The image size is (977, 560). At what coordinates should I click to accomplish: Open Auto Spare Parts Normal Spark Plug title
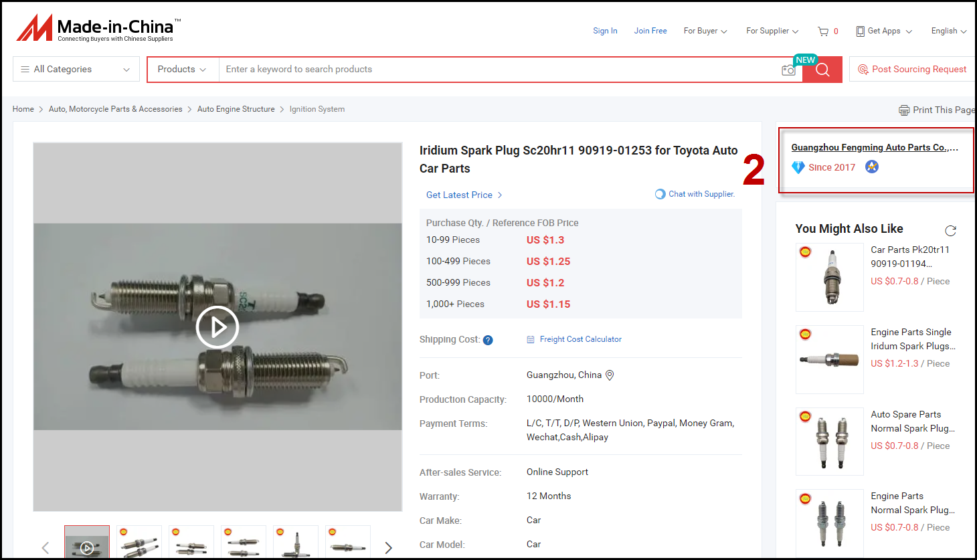(913, 422)
